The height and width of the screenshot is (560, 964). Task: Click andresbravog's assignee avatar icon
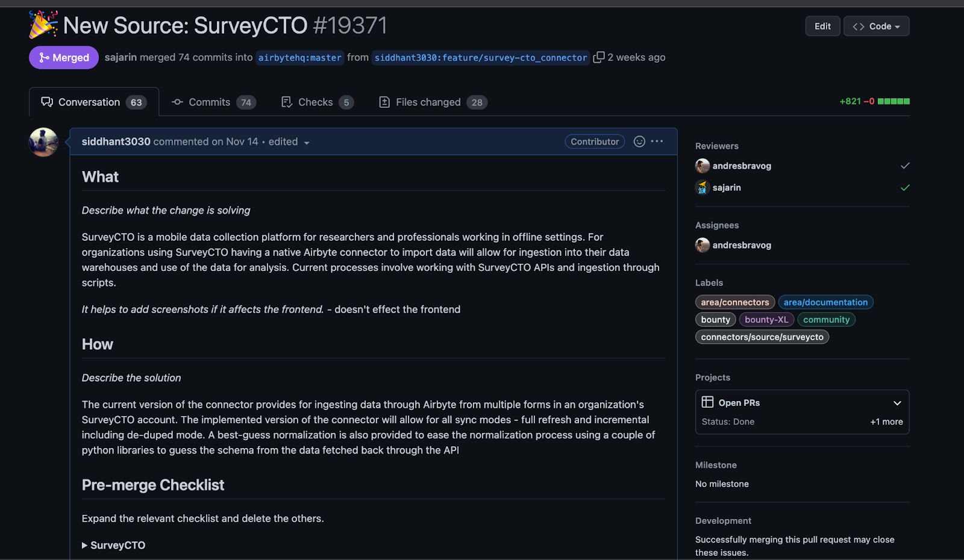tap(702, 245)
